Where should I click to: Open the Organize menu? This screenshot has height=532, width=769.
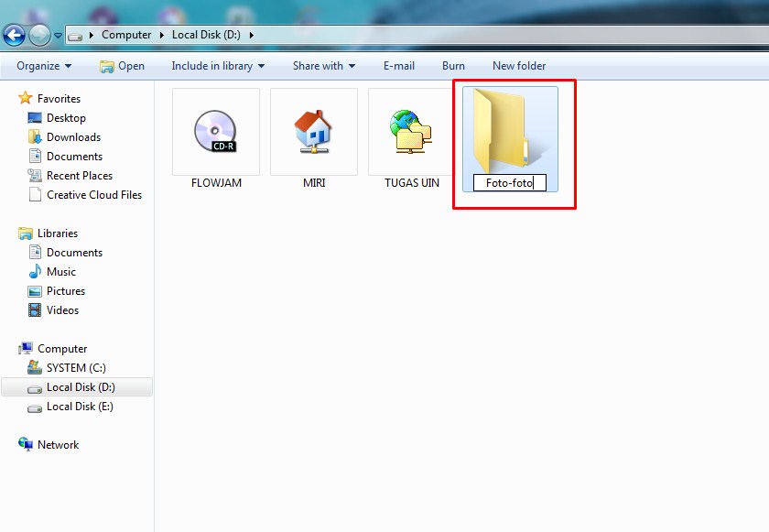44,66
